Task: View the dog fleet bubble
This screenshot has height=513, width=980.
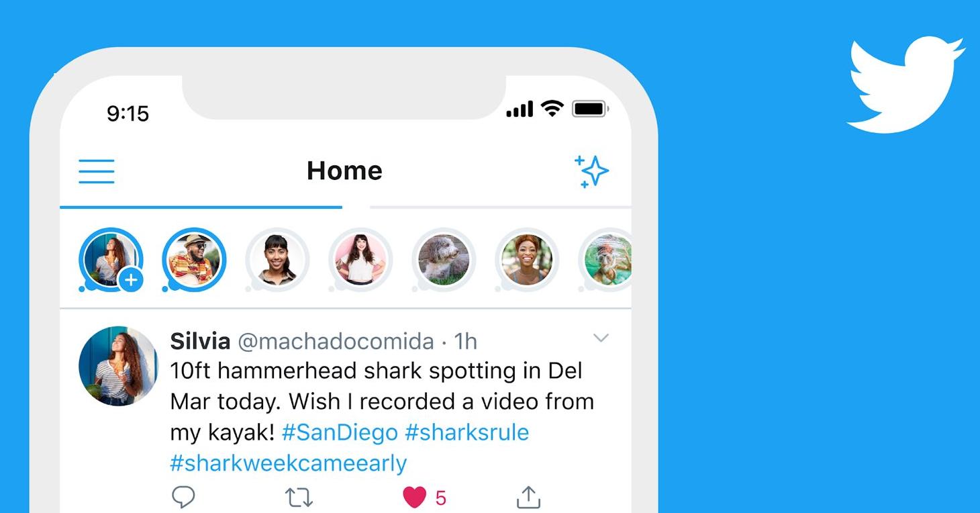Action: click(444, 260)
